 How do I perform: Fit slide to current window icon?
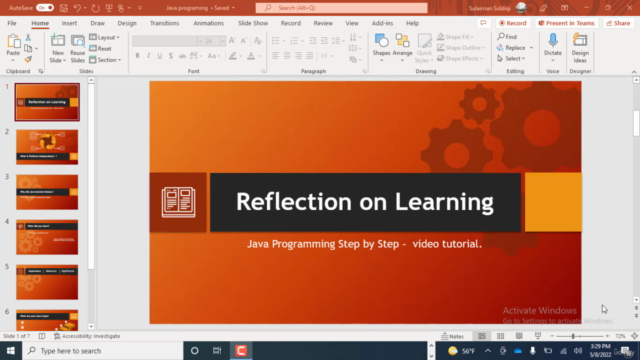(634, 336)
